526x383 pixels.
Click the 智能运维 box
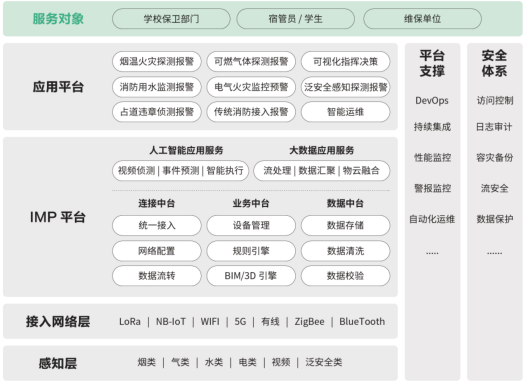pyautogui.click(x=346, y=112)
